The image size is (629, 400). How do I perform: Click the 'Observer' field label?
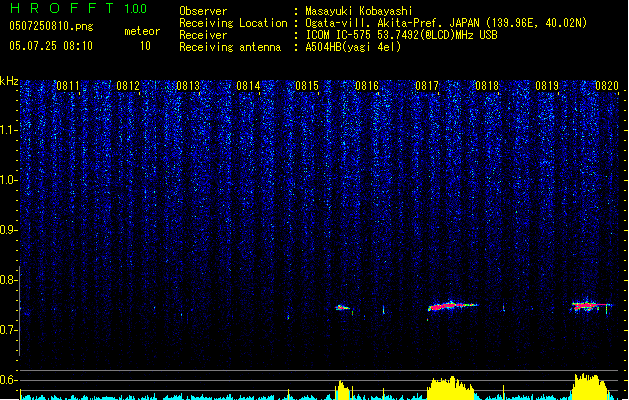[203, 11]
